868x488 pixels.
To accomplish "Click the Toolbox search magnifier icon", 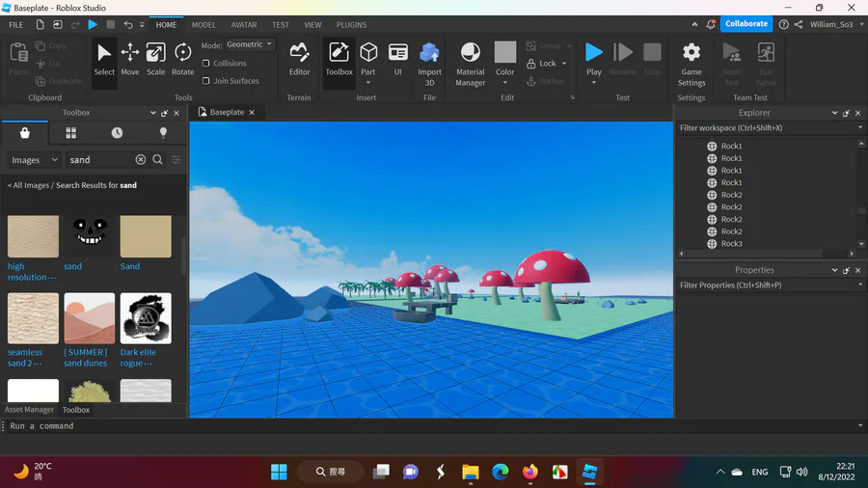I will click(158, 159).
